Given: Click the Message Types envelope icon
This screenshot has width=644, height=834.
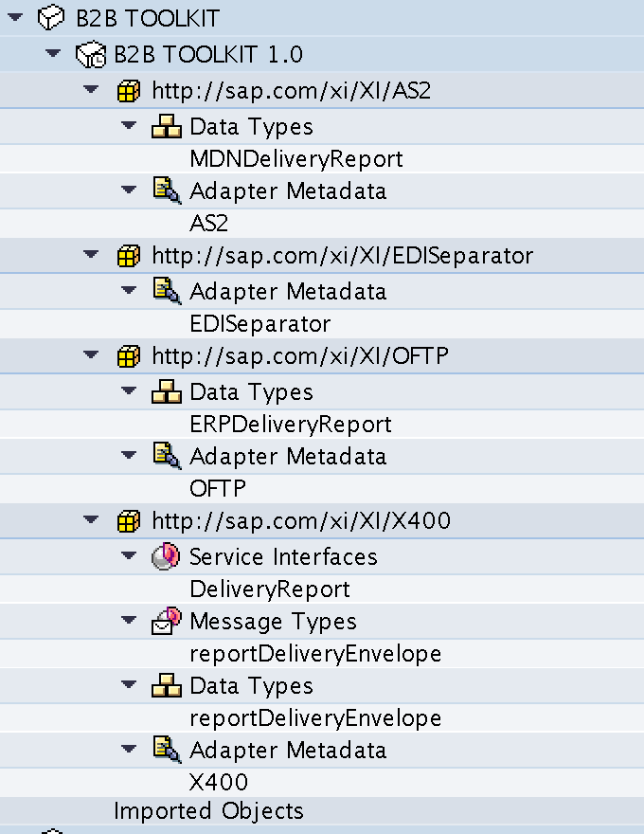Looking at the screenshot, I should click(x=167, y=621).
